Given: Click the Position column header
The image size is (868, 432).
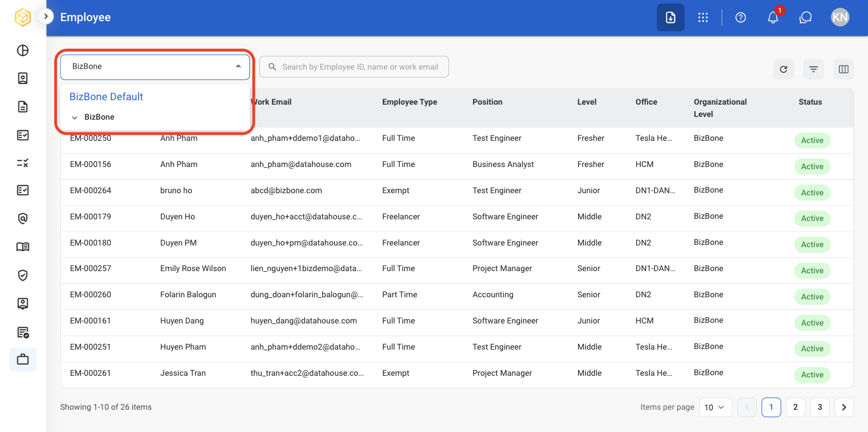Looking at the screenshot, I should (x=487, y=102).
